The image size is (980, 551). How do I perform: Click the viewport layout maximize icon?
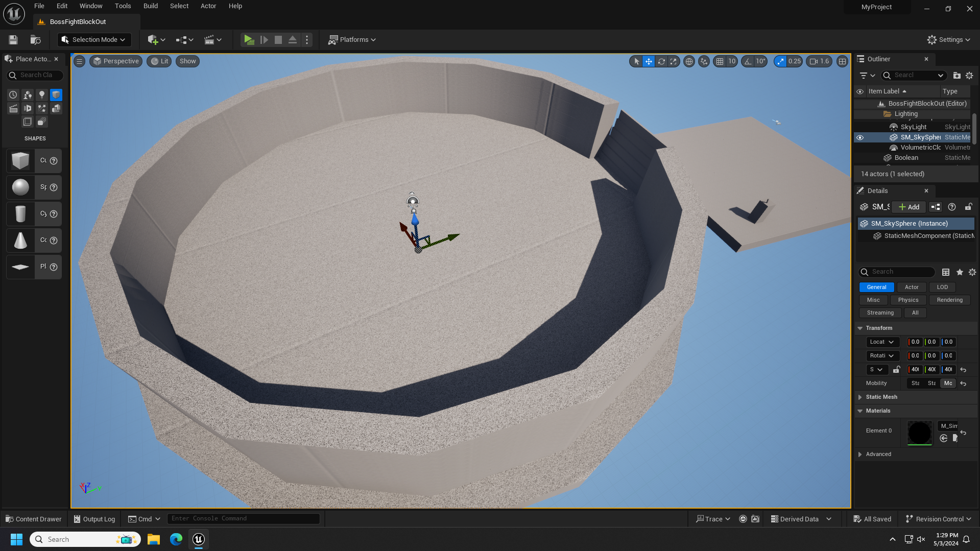pos(842,61)
